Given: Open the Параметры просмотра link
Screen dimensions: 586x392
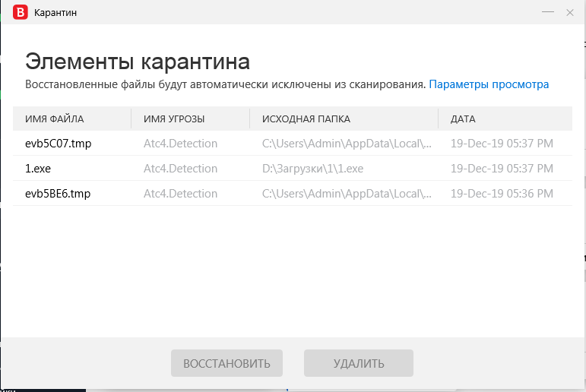Looking at the screenshot, I should 489,84.
